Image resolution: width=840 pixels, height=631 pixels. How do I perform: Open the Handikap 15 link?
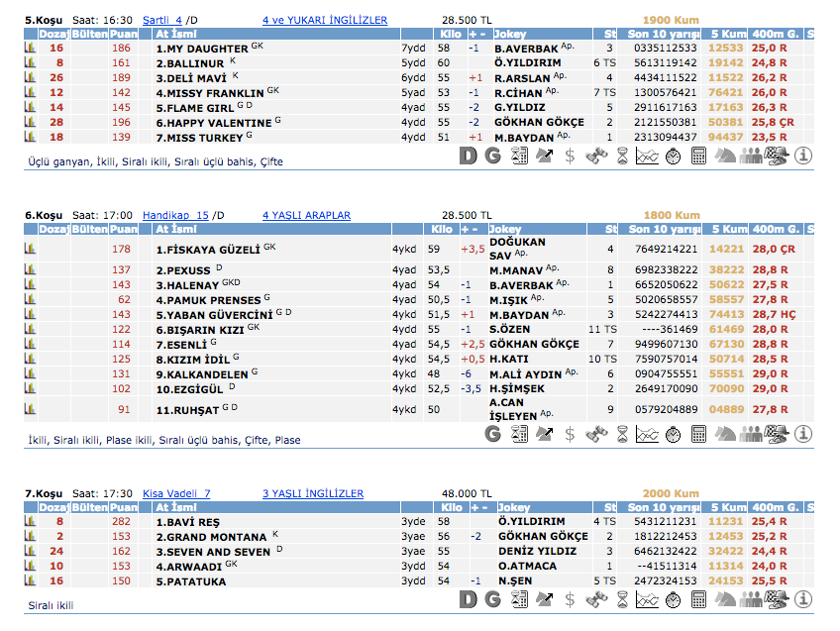[175, 215]
